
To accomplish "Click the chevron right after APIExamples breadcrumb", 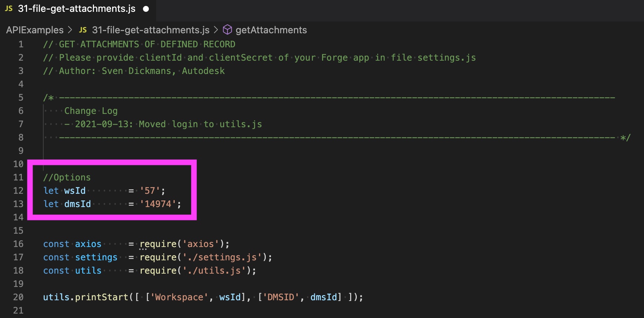I will [70, 30].
